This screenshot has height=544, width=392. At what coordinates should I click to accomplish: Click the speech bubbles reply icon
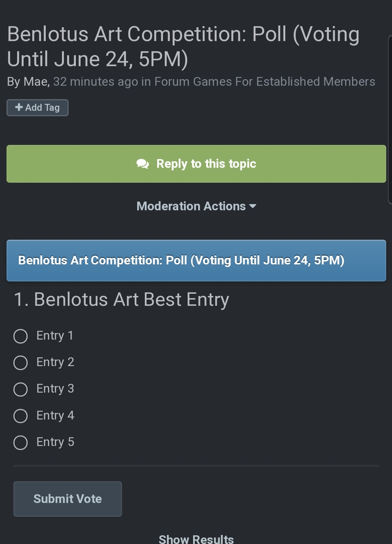pos(143,164)
